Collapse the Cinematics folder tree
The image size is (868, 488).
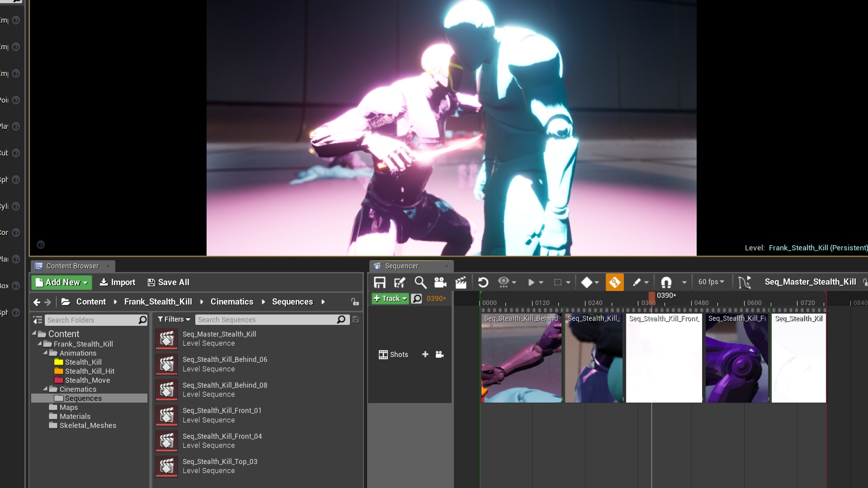(x=45, y=389)
